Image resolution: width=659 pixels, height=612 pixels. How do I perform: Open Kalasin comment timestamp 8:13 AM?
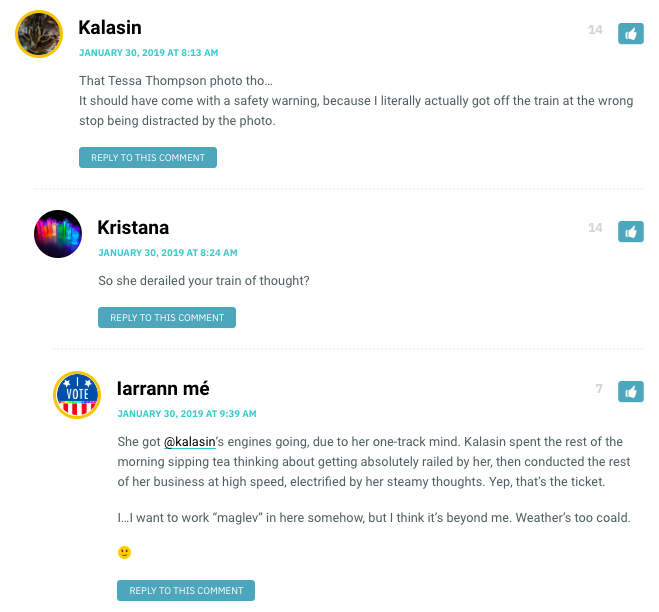tap(148, 53)
